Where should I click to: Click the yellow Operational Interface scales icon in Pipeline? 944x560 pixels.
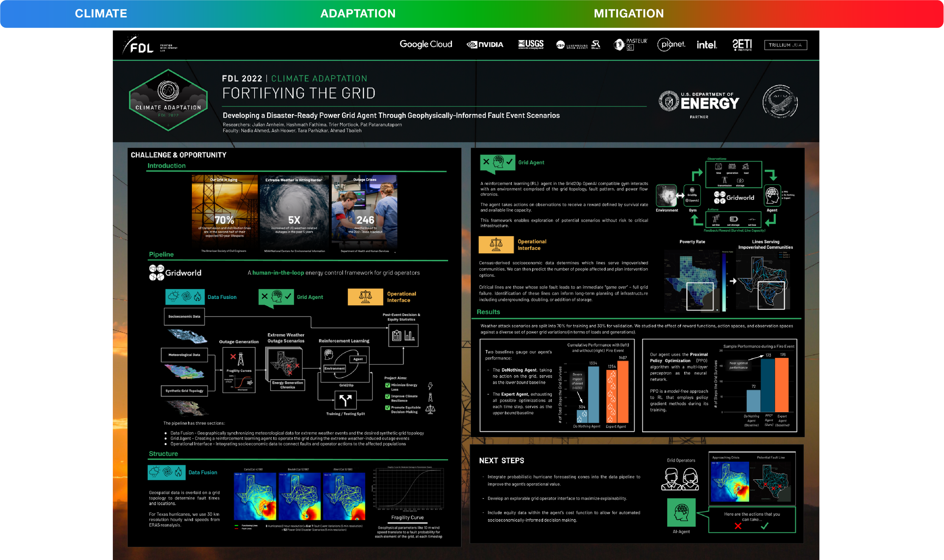point(365,297)
